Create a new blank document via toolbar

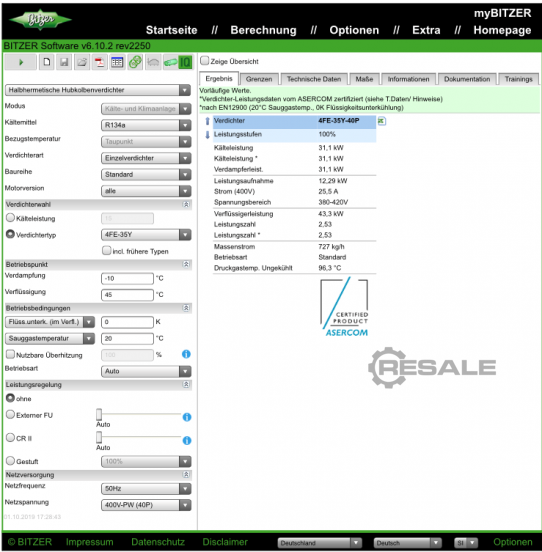click(x=46, y=62)
